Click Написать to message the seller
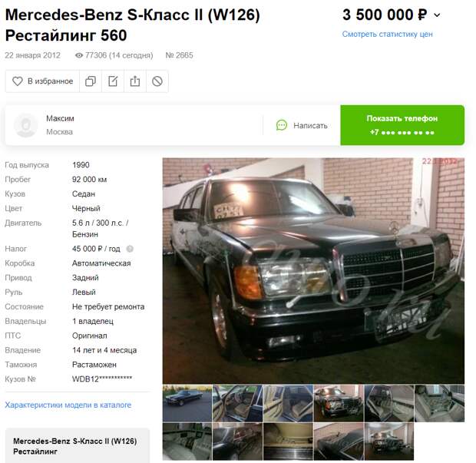The width and height of the screenshot is (476, 463). click(310, 125)
